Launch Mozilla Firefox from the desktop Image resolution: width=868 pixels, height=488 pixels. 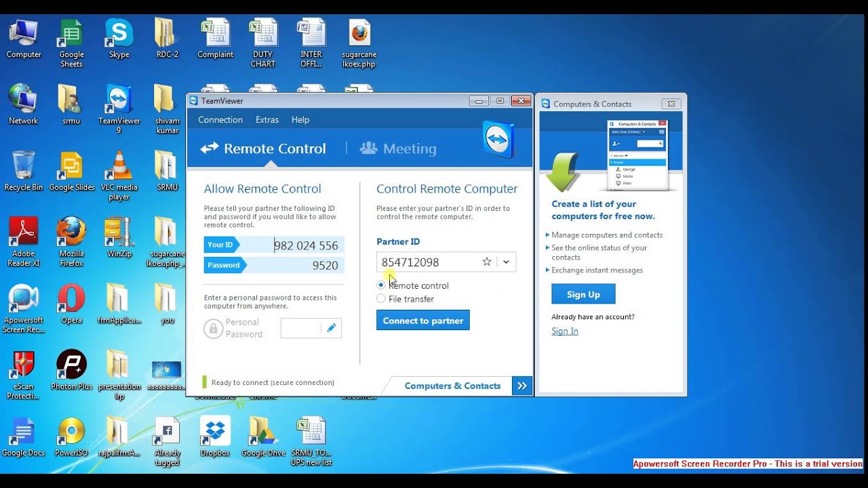click(x=71, y=243)
